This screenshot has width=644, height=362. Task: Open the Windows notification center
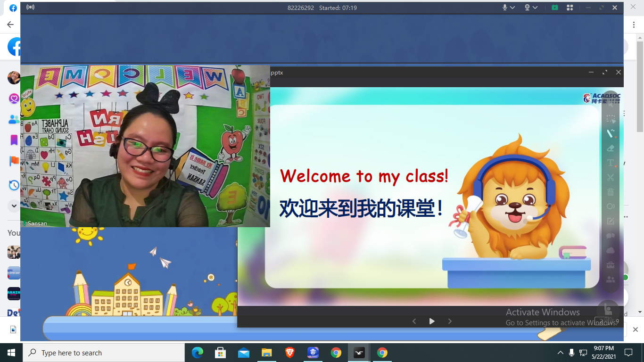[628, 353]
